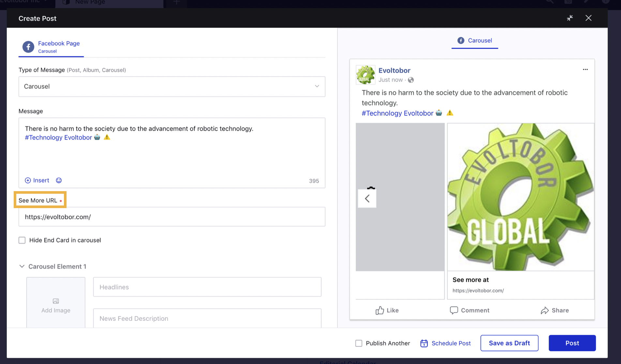Image resolution: width=621 pixels, height=364 pixels.
Task: Click Insert below the message box
Action: [41, 180]
